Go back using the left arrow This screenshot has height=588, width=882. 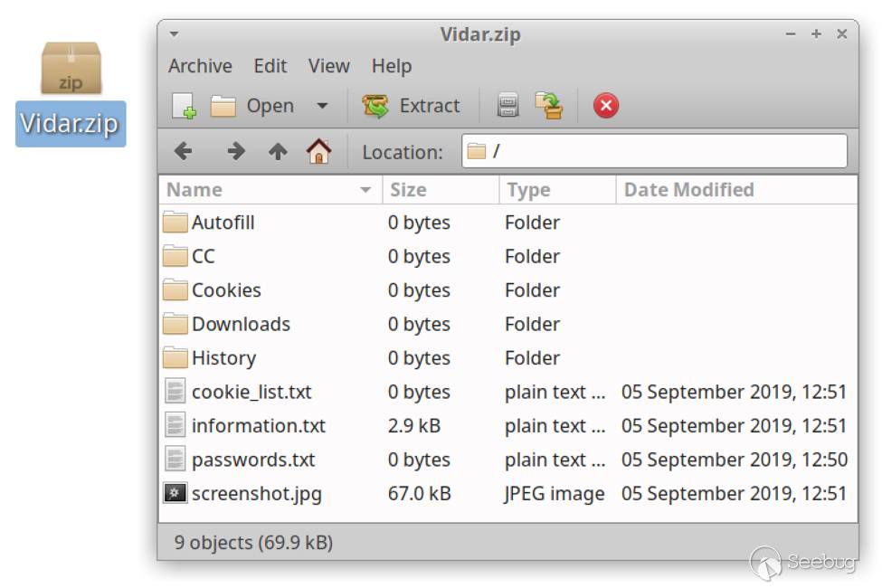184,152
